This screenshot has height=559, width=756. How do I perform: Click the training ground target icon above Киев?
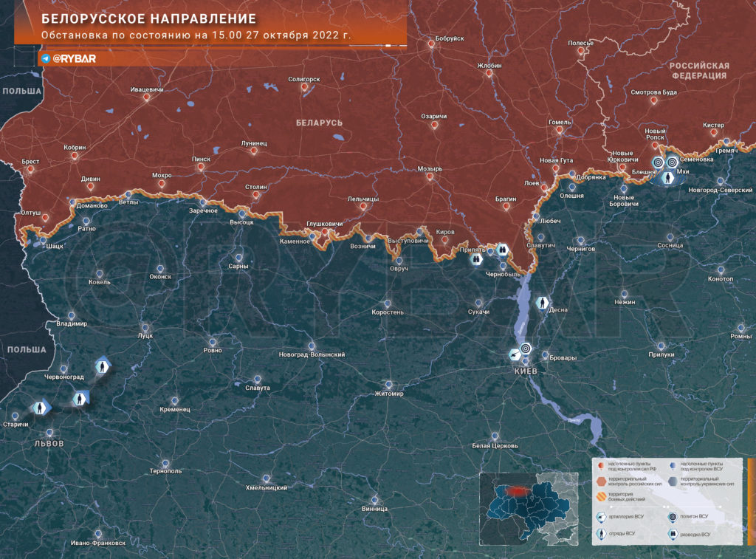tap(526, 348)
